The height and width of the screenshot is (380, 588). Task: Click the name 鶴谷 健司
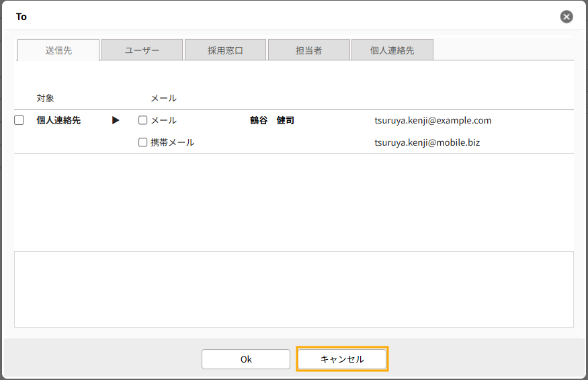272,121
